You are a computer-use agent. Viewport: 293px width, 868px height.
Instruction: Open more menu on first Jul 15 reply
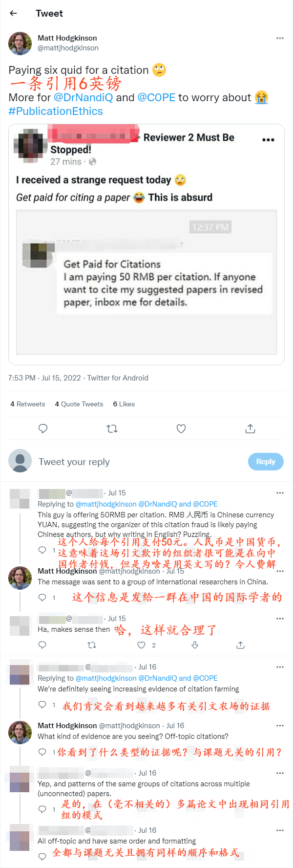pyautogui.click(x=280, y=493)
